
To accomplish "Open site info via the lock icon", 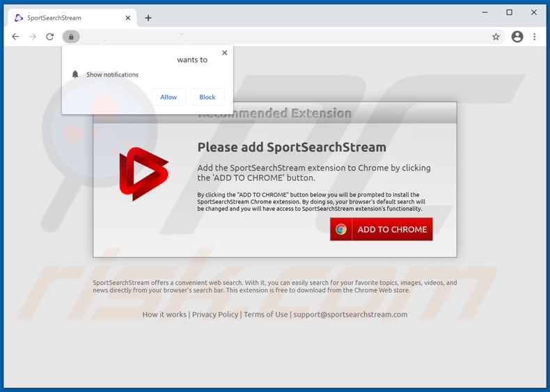I will point(71,36).
